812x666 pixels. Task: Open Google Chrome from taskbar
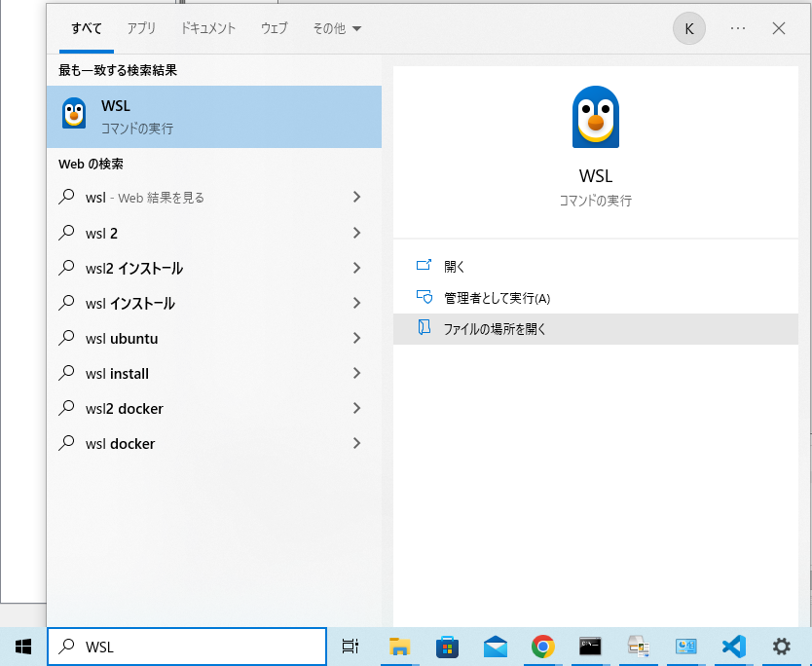click(x=542, y=647)
